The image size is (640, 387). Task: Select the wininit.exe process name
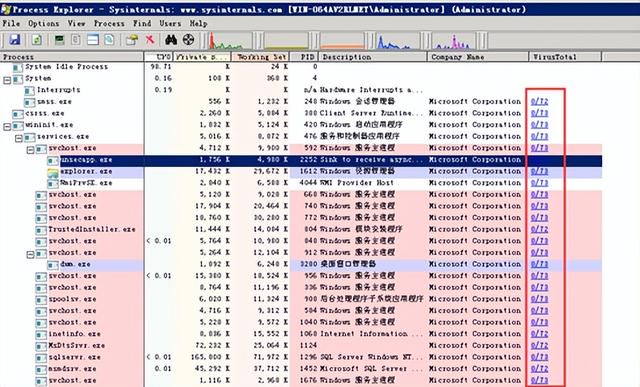pyautogui.click(x=49, y=125)
